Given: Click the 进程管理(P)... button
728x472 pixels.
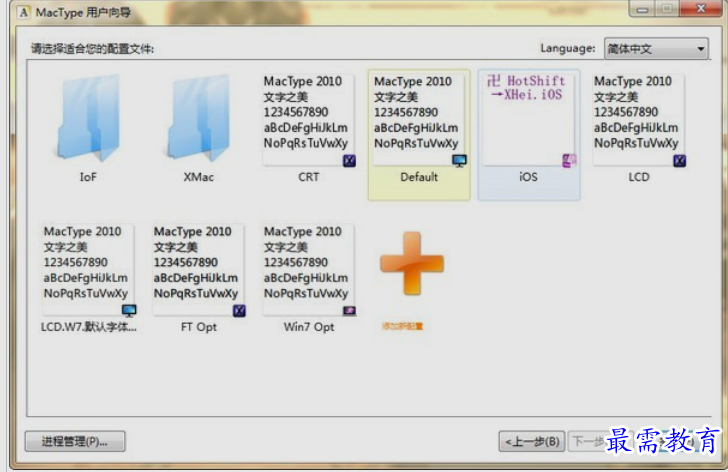Looking at the screenshot, I should [75, 441].
